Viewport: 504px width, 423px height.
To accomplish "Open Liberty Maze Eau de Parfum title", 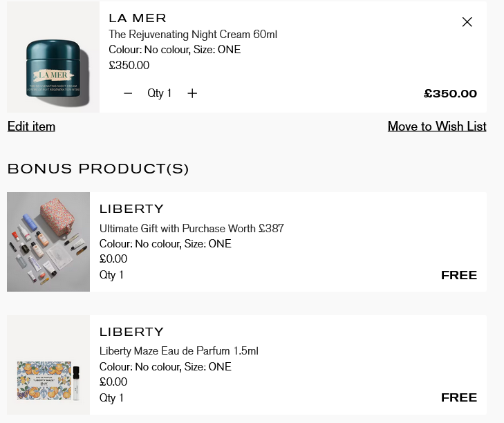I will pyautogui.click(x=178, y=351).
